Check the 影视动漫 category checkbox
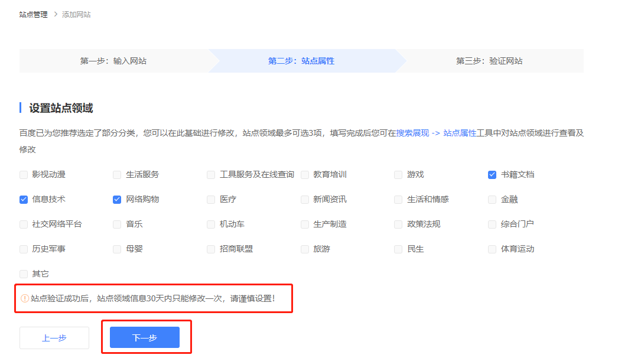This screenshot has width=644, height=358. pos(23,174)
